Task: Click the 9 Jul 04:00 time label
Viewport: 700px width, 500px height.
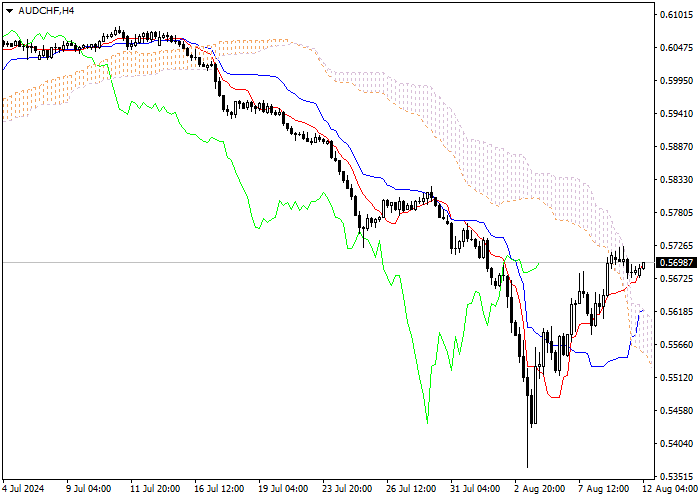Action: (89, 489)
